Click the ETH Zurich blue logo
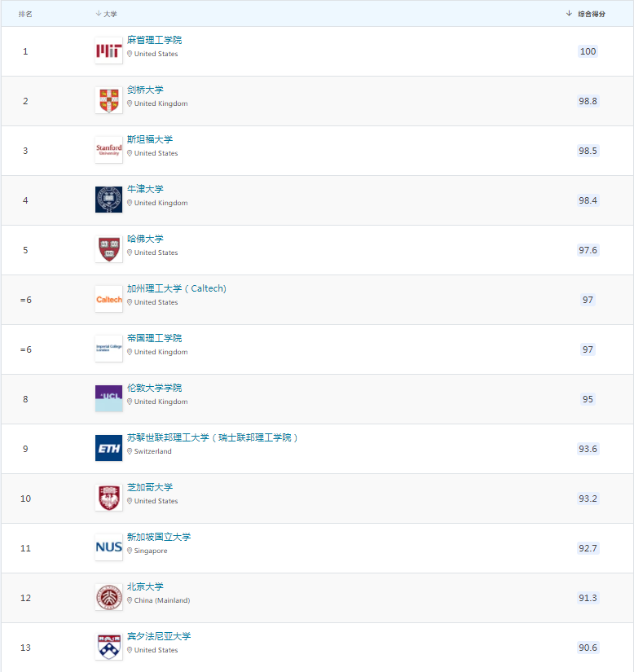The image size is (634, 672). point(109,448)
